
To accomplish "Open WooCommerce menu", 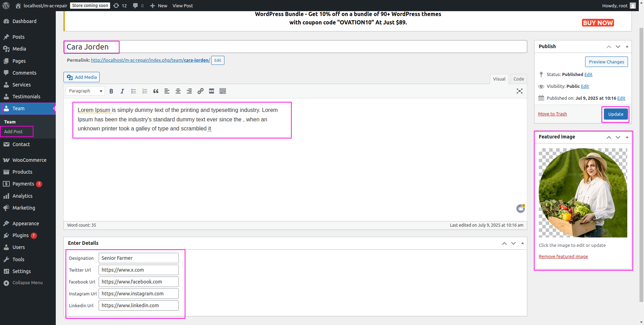I will click(x=28, y=160).
